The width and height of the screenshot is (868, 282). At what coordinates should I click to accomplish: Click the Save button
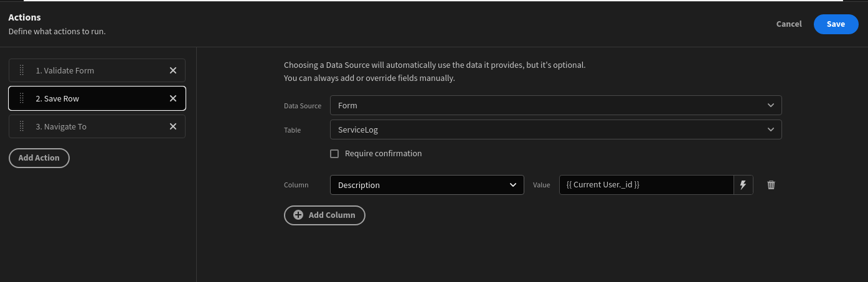tap(836, 24)
